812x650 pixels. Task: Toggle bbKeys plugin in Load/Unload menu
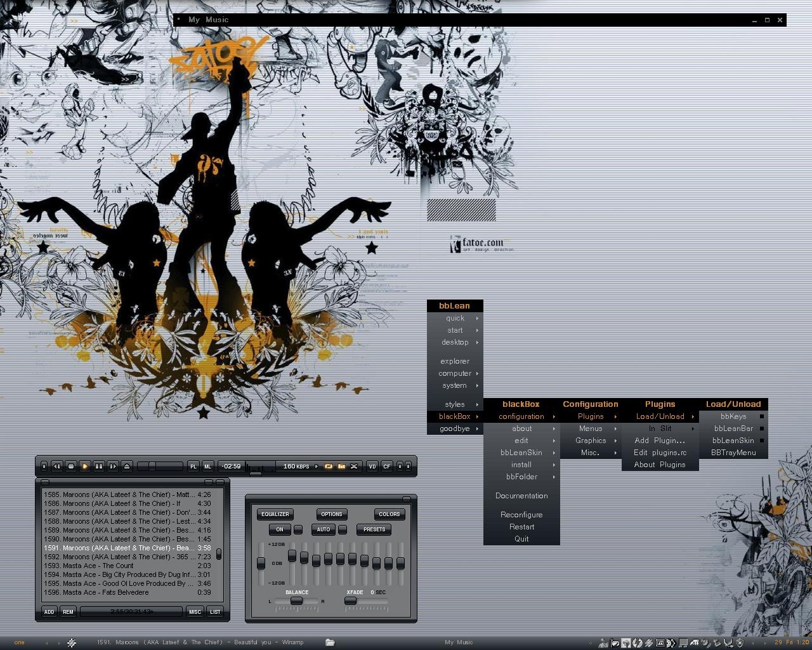coord(733,416)
